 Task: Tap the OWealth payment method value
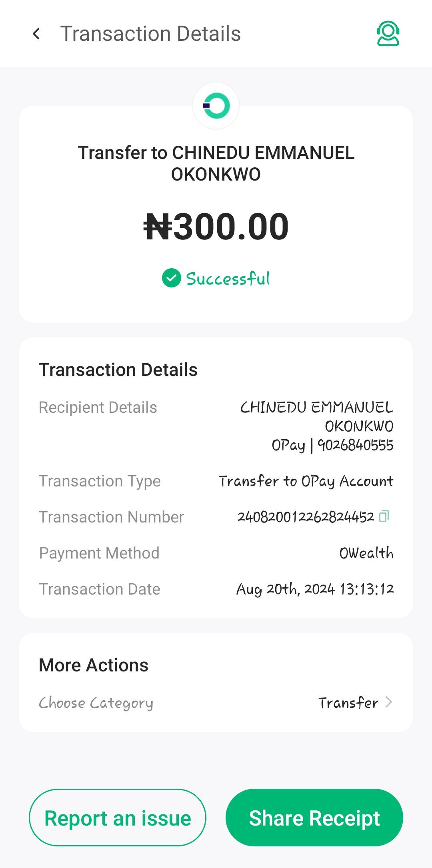tap(366, 553)
